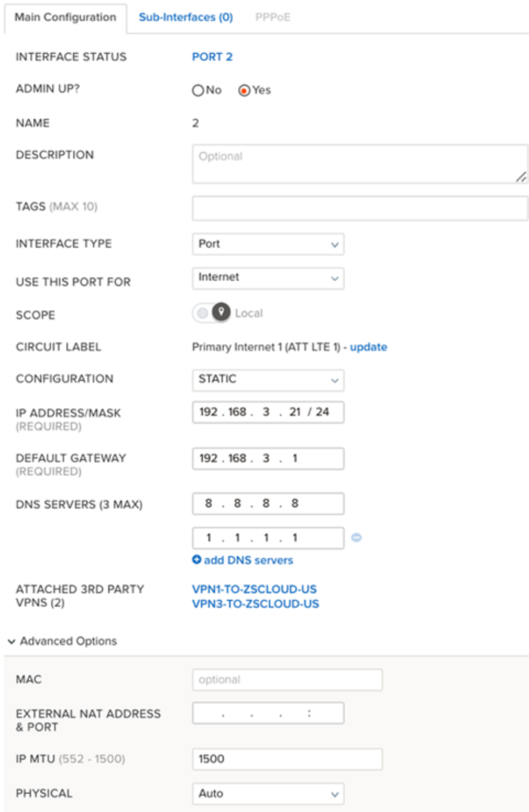Click the plus icon to add DNS servers
This screenshot has height=812, width=529.
[x=197, y=560]
